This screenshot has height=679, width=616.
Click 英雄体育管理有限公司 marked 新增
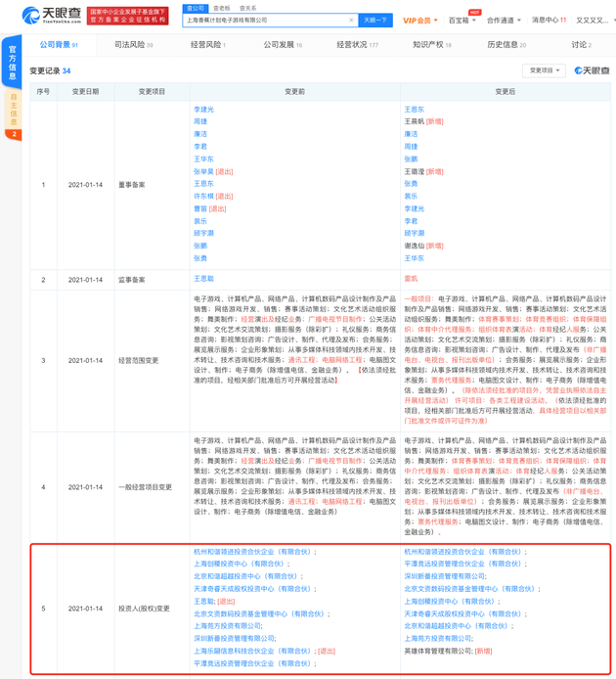[438, 651]
